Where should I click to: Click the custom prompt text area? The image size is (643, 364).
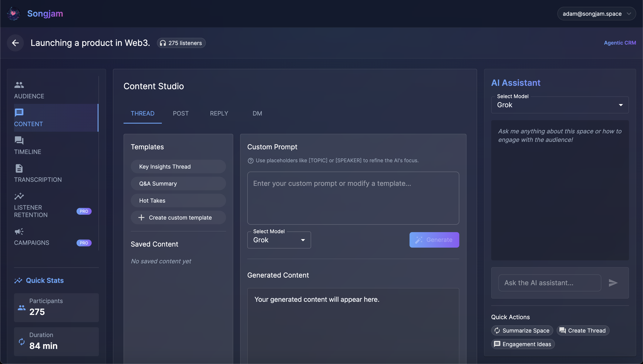click(353, 198)
